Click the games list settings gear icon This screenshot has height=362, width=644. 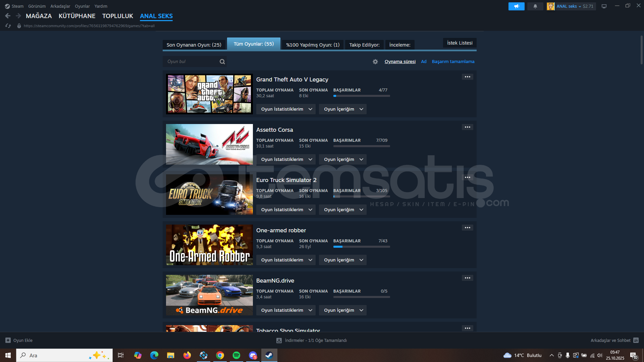tap(375, 62)
